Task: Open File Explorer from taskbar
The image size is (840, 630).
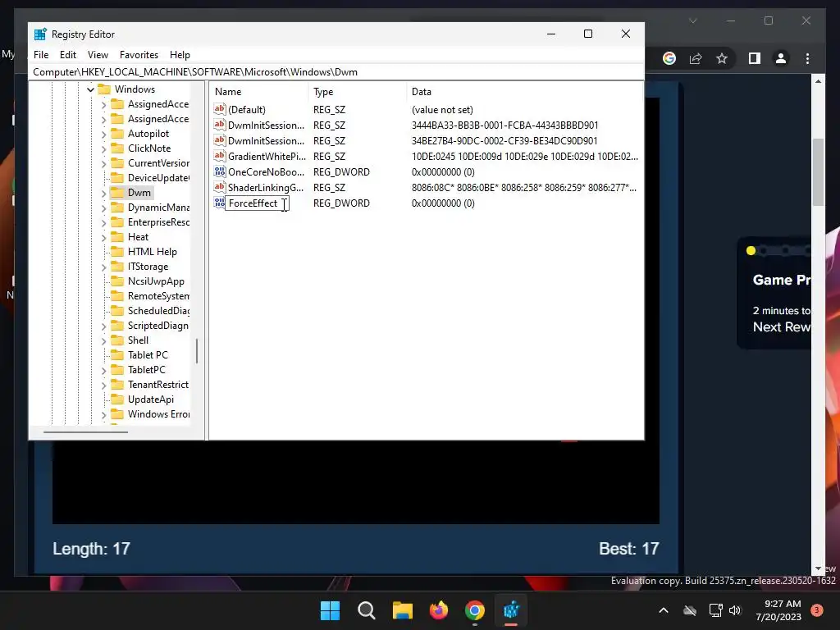Action: coord(402,610)
